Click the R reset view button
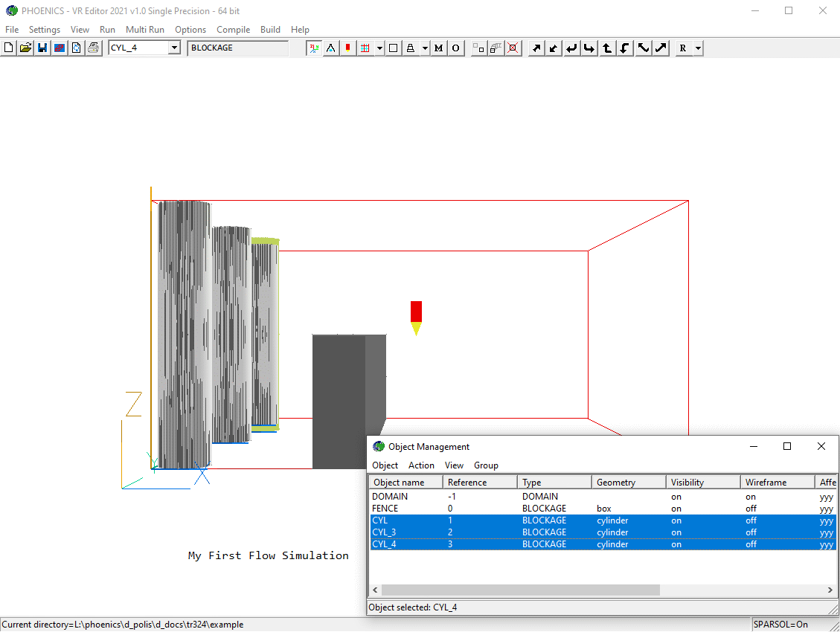The height and width of the screenshot is (632, 840). (683, 48)
